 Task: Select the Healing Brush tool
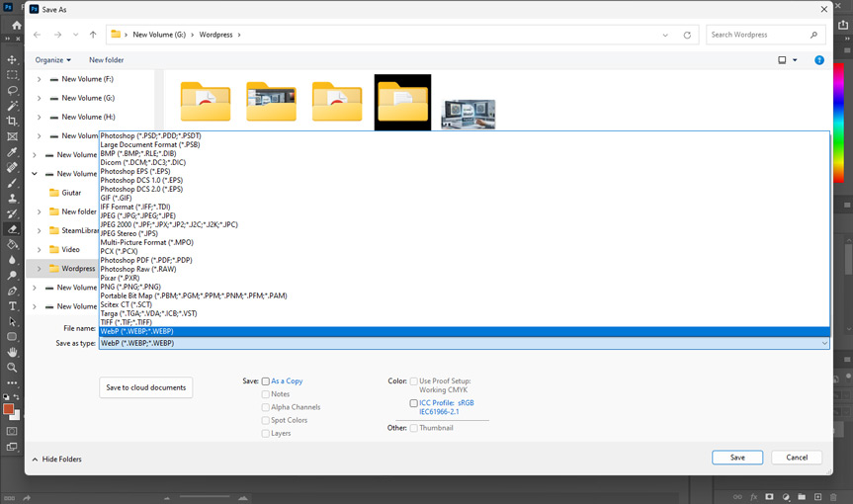coord(12,167)
